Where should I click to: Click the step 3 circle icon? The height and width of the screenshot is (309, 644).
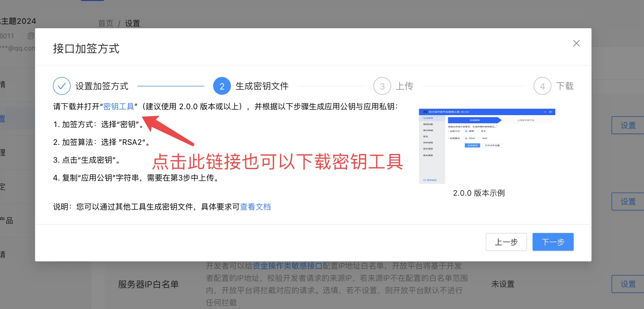click(382, 86)
